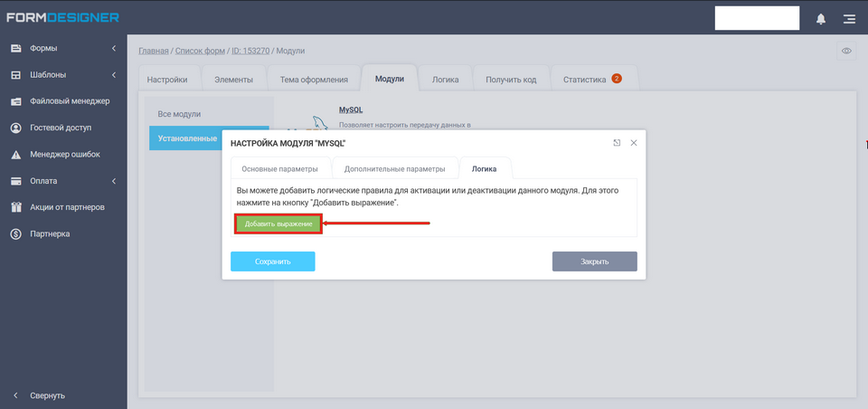Click the eye preview icon
The width and height of the screenshot is (868, 409).
click(846, 51)
